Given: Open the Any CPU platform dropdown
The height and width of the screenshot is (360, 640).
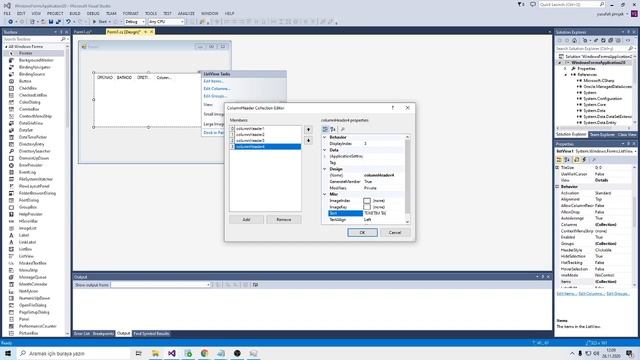Looking at the screenshot, I should tap(166, 22).
